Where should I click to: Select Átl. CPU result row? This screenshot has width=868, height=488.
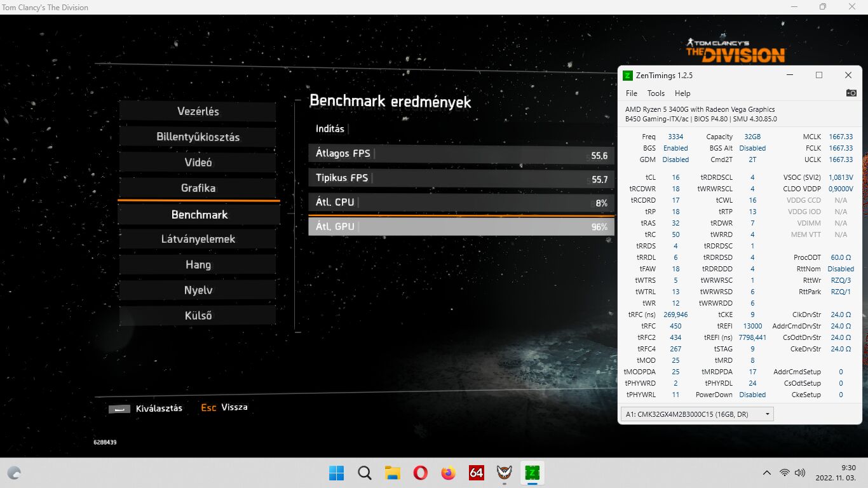pyautogui.click(x=461, y=202)
